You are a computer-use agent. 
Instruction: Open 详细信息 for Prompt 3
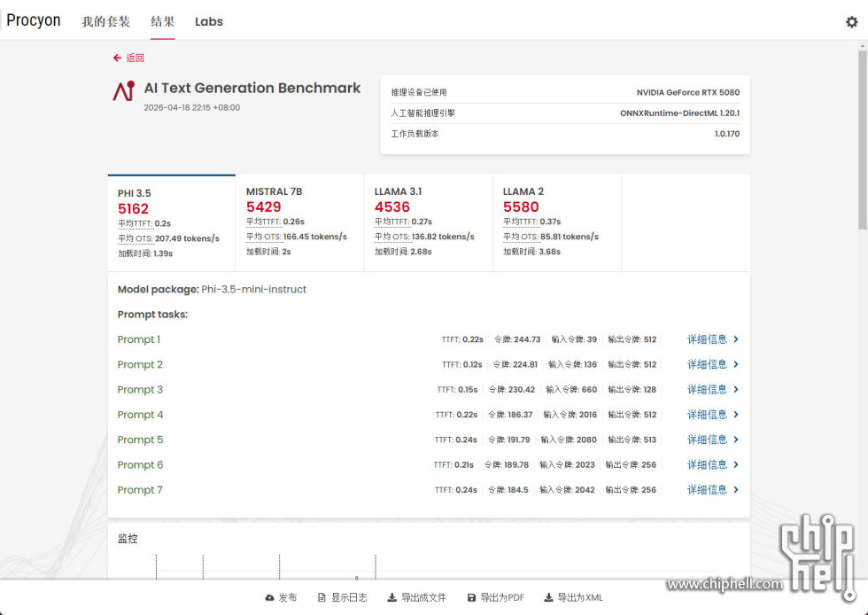pos(707,390)
